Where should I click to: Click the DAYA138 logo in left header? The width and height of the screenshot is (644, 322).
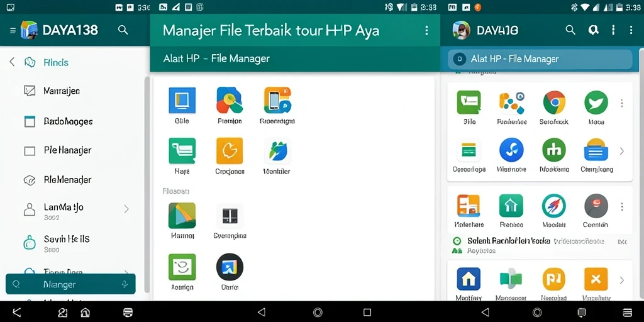coord(28,30)
